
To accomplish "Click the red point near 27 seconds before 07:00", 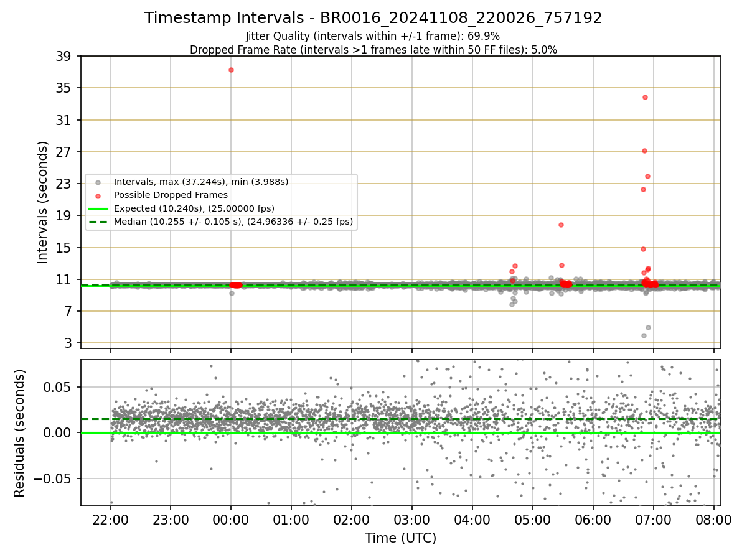I will pos(644,151).
